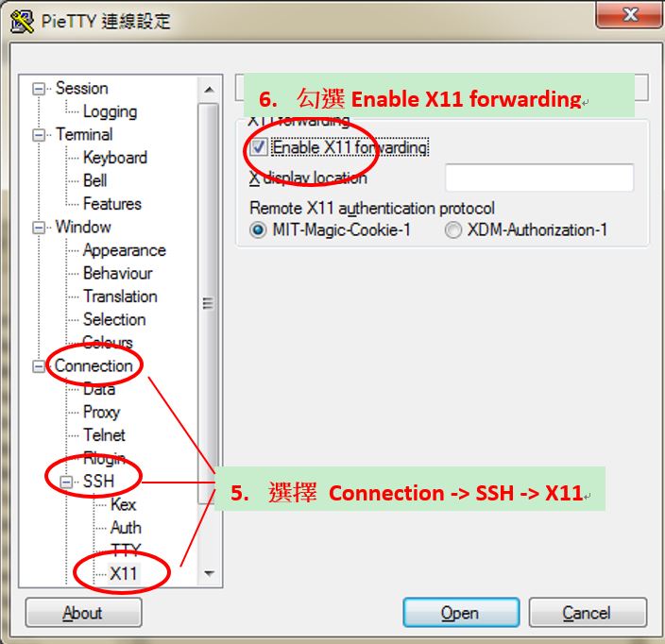Click the Open button
Viewport: 665px width, 644px height.
461,613
